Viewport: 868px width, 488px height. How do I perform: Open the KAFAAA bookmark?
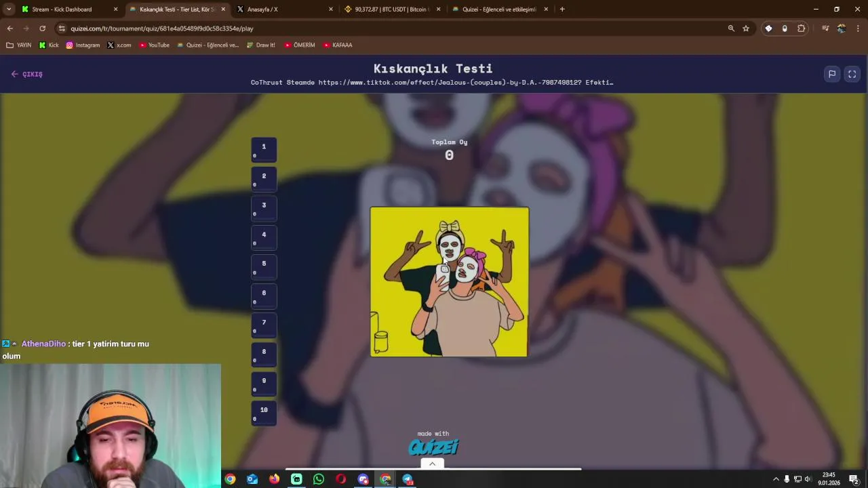pyautogui.click(x=338, y=45)
